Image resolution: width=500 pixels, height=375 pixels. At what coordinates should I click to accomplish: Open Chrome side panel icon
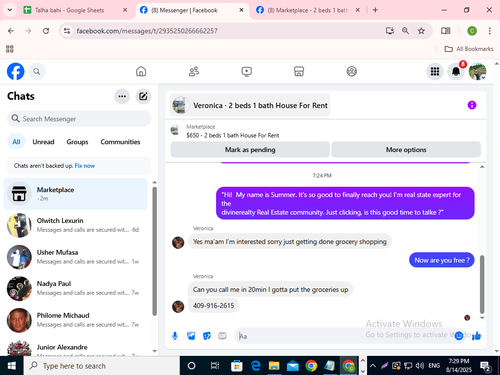[445, 31]
